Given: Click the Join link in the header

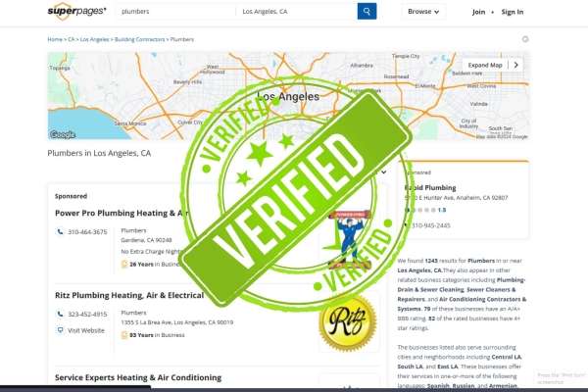Looking at the screenshot, I should pos(478,12).
